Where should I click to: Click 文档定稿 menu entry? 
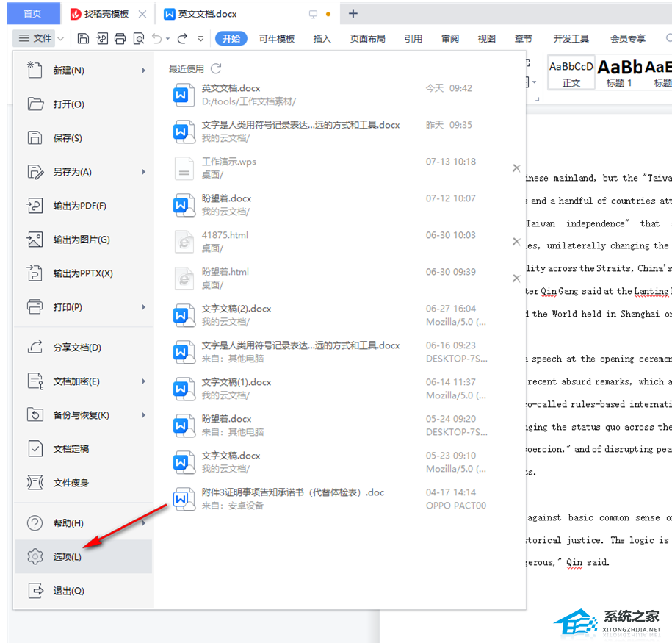coord(84,449)
